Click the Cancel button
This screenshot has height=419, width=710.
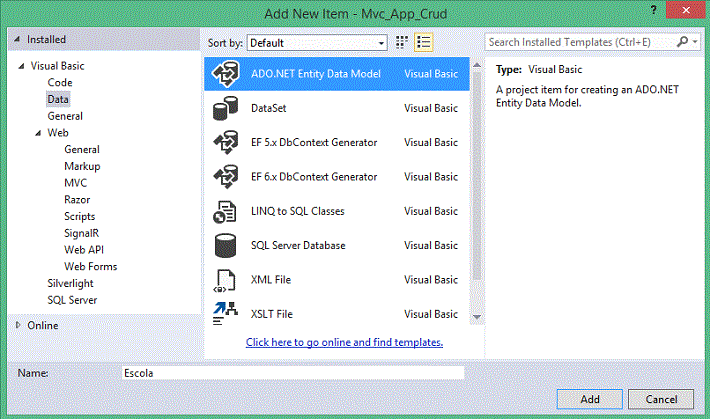[x=661, y=399]
